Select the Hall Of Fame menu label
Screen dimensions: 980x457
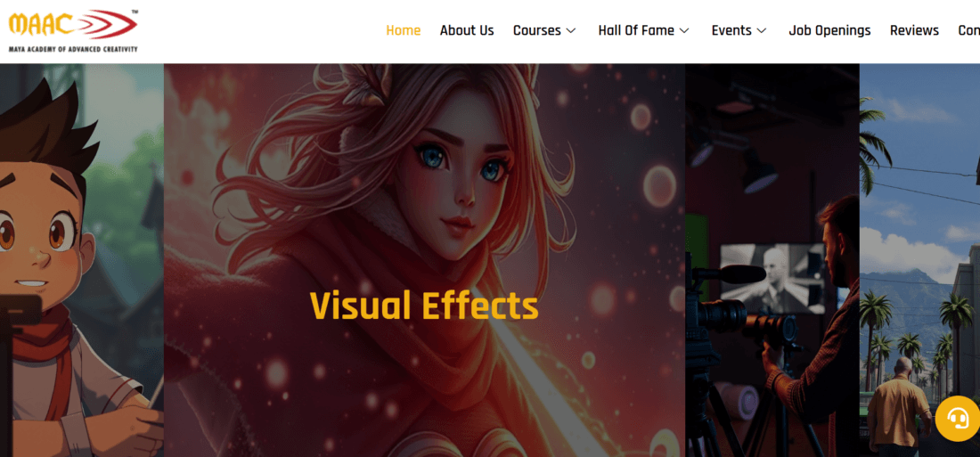tap(635, 30)
